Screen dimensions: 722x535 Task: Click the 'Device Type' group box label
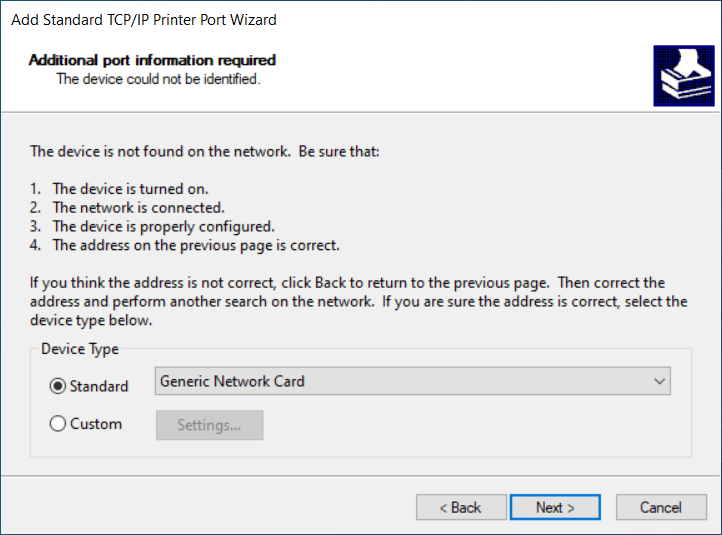[x=80, y=349]
